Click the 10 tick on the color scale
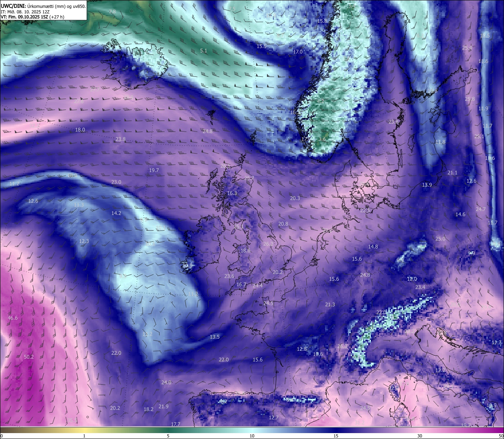This screenshot has height=439, width=504. tap(252, 436)
